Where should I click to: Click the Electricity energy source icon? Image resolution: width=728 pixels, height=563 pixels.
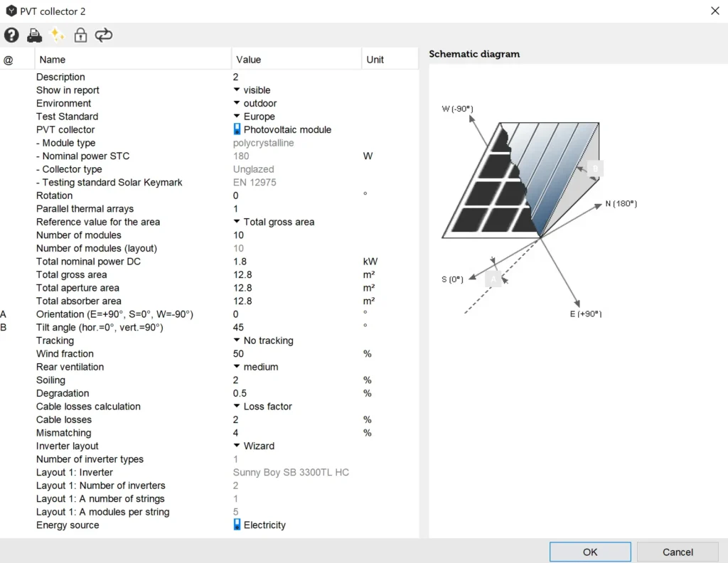pos(237,525)
